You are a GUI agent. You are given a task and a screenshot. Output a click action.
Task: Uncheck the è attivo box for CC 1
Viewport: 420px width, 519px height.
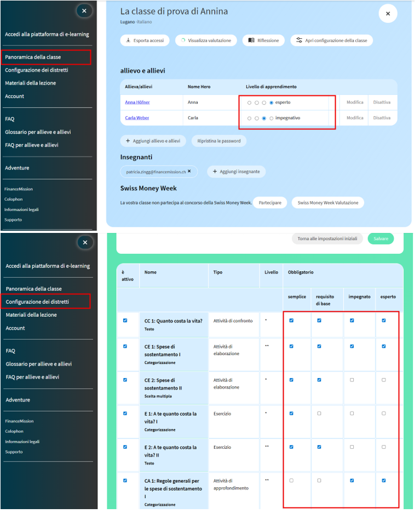125,321
